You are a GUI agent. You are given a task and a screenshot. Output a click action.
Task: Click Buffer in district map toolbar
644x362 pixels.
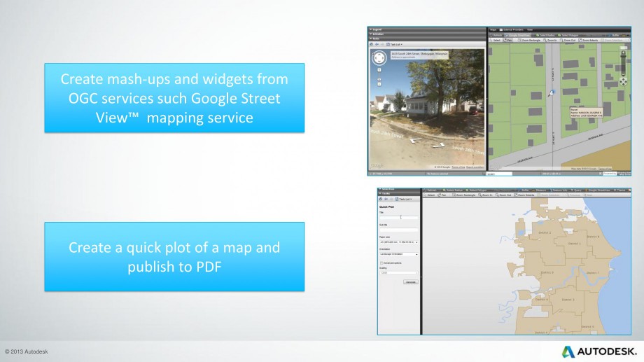[x=524, y=190]
